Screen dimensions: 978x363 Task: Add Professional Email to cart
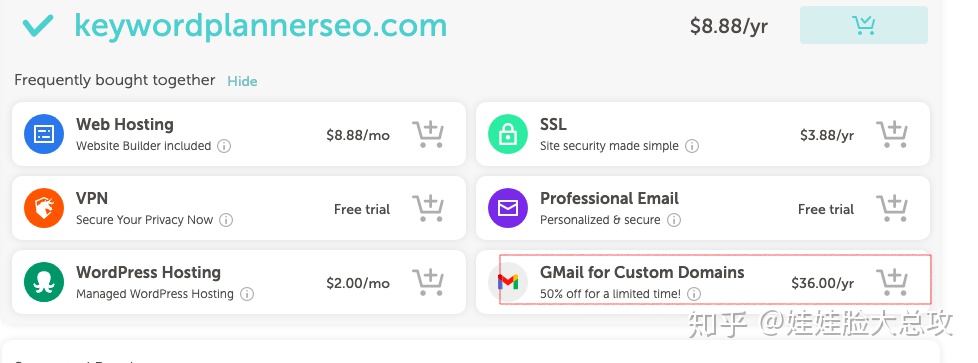[x=892, y=209]
